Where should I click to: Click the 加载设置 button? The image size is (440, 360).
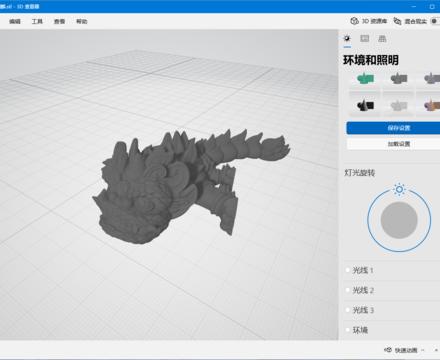[x=393, y=144]
